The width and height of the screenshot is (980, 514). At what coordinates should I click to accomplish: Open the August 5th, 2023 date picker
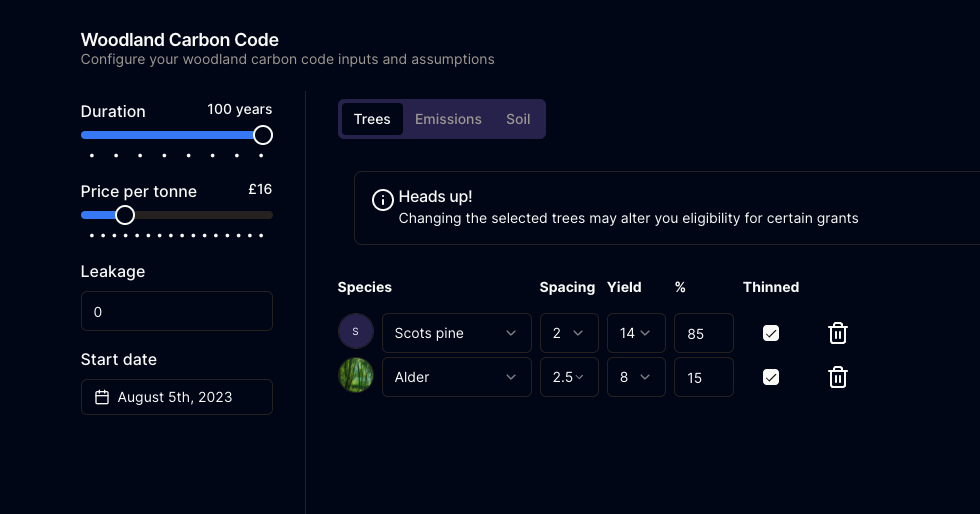(x=177, y=397)
